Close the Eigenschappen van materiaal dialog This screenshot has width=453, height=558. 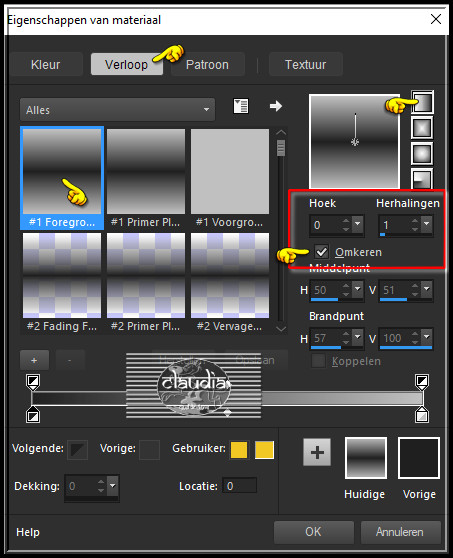pos(436,19)
